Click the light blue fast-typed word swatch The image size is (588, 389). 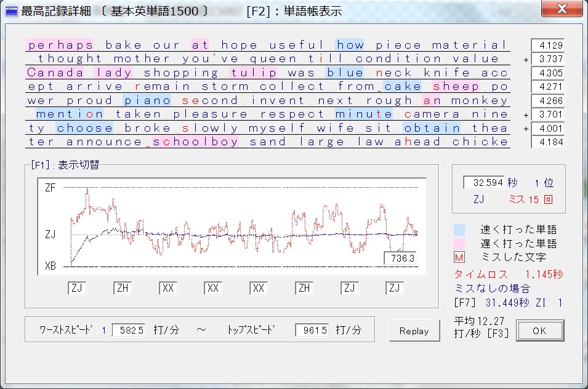(x=459, y=230)
